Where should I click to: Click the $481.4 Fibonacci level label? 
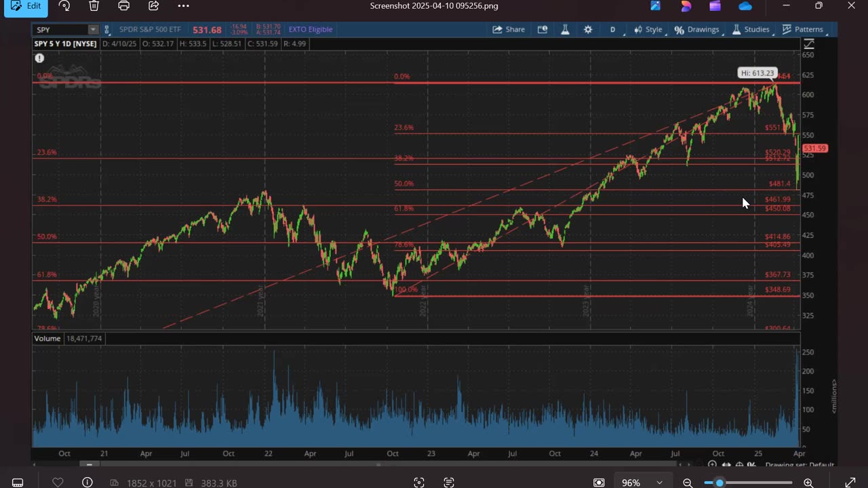point(779,184)
